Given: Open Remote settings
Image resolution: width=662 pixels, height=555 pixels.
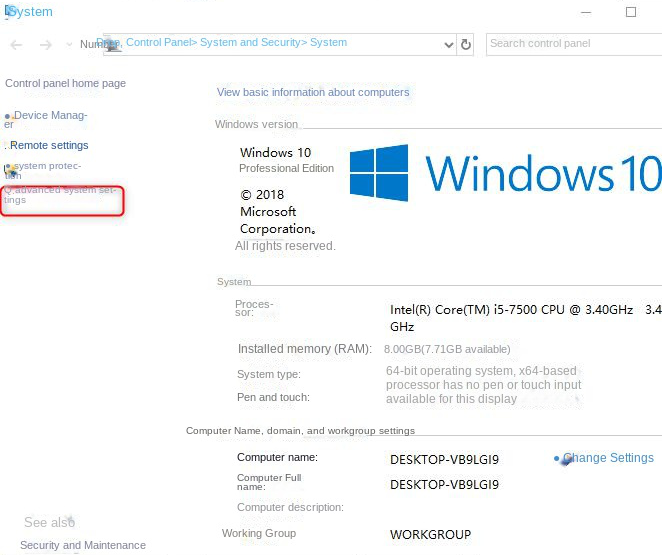Looking at the screenshot, I should [49, 145].
